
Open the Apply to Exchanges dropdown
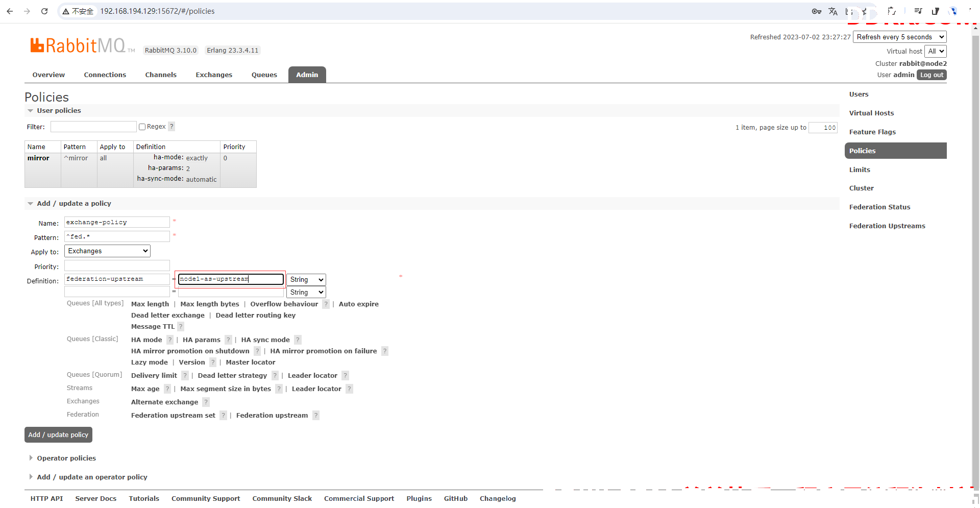[x=107, y=251]
